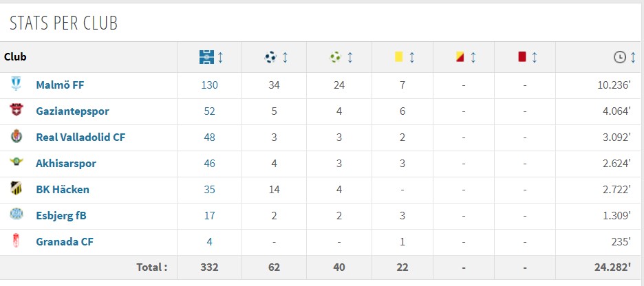Open the Granada CF club link
Screen dimensions: 644x286
tap(65, 242)
